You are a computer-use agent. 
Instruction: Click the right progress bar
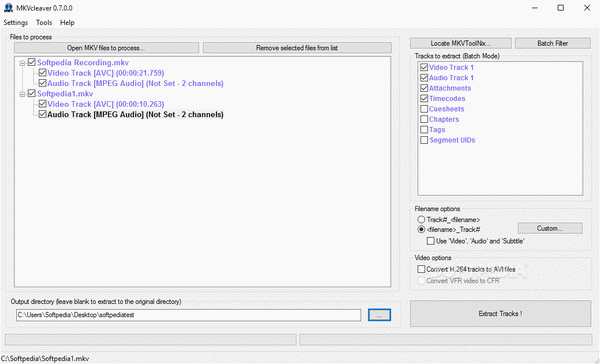click(445, 340)
